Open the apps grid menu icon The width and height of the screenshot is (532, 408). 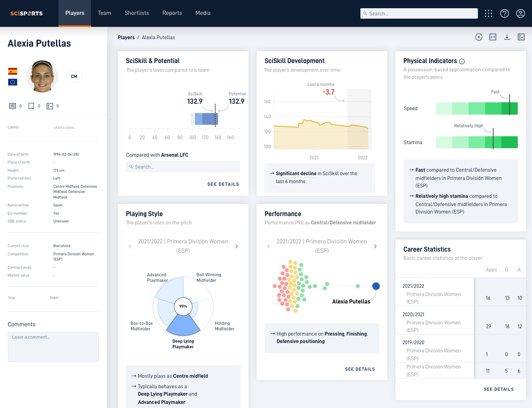488,13
